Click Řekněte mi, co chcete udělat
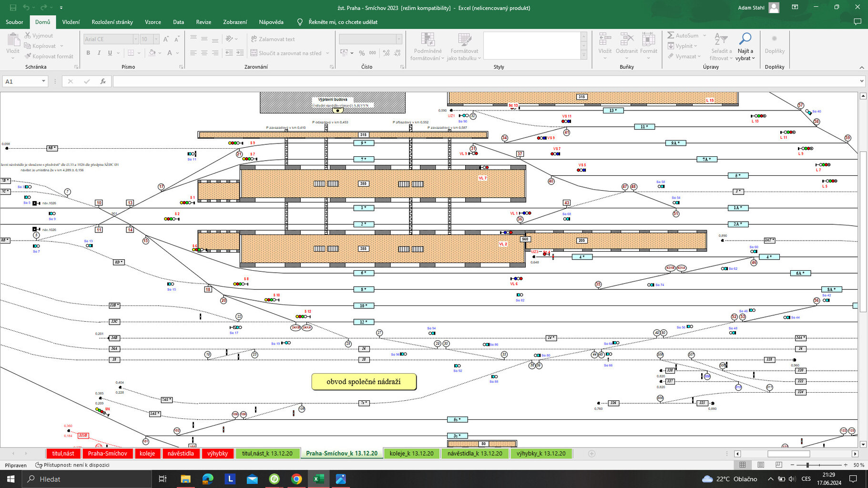This screenshot has width=868, height=488. tap(343, 22)
